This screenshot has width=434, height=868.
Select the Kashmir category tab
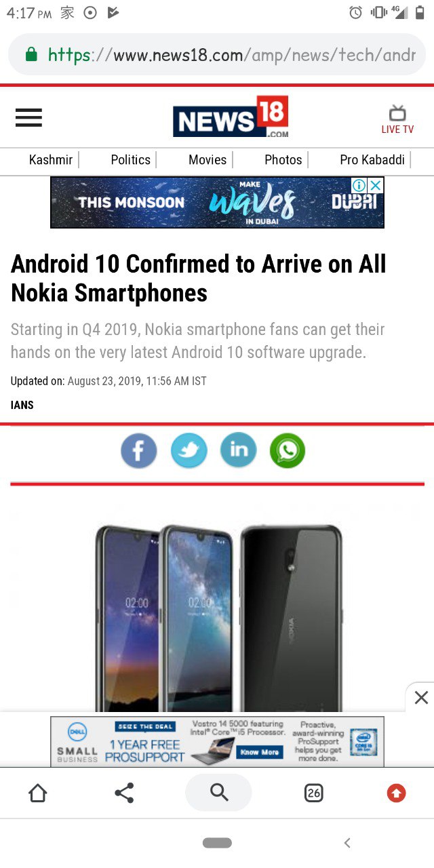(51, 160)
